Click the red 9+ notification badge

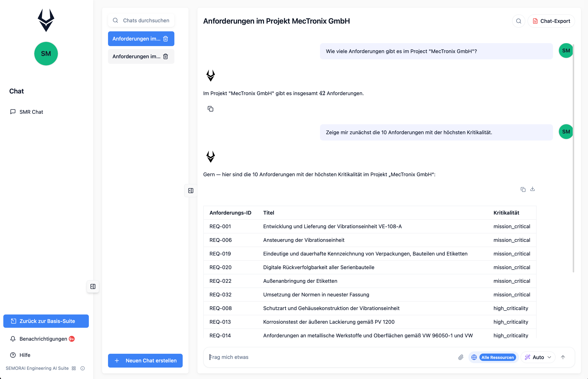pyautogui.click(x=72, y=339)
